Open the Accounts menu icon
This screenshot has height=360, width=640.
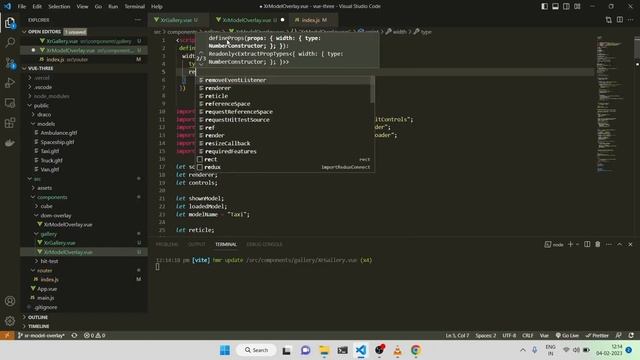[10, 301]
